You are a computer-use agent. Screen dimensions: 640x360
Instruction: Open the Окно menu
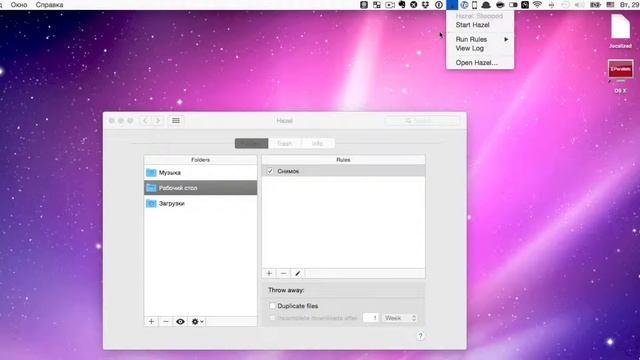19,5
